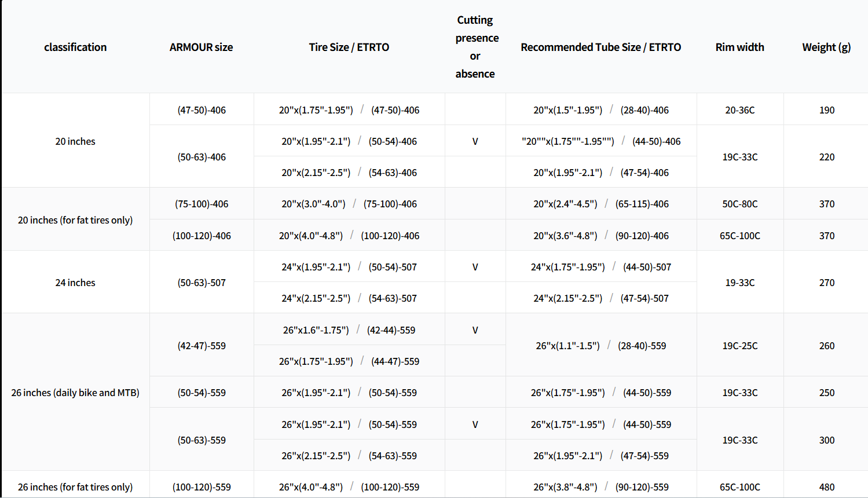Select the weight value 480
Viewport: 868px width, 498px height.
(x=827, y=487)
